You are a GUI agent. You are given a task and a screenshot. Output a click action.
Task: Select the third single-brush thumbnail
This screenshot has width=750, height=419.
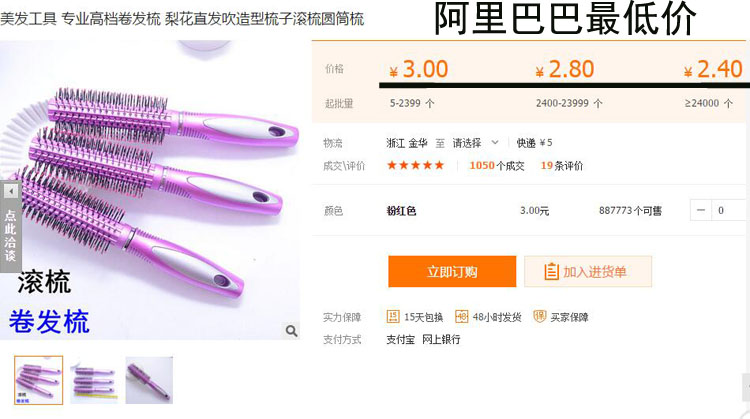coord(149,380)
